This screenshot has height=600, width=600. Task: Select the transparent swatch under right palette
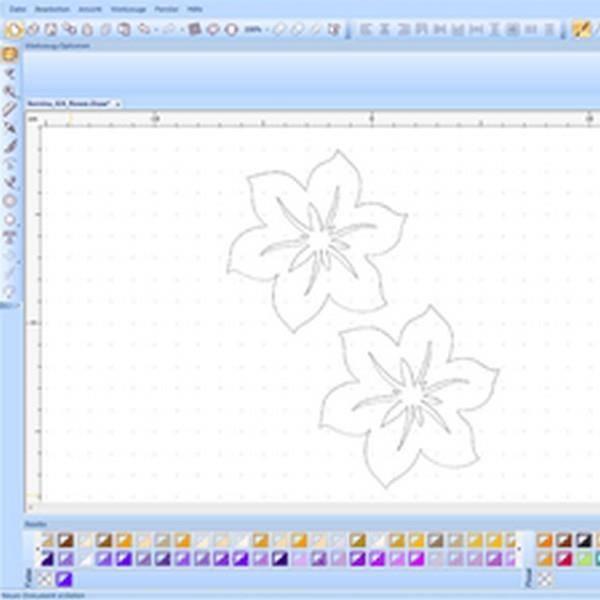coord(545,579)
